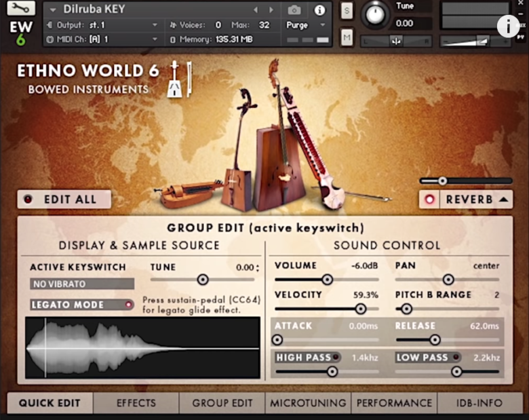
Task: Toggle the High Pass filter
Action: coord(336,357)
